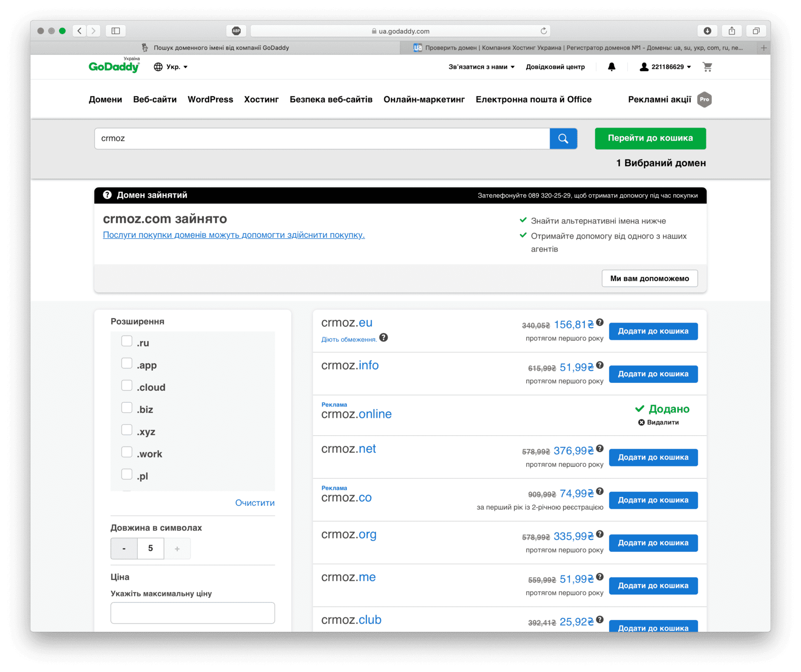801x672 pixels.
Task: Click the Safari share icon
Action: [x=731, y=31]
